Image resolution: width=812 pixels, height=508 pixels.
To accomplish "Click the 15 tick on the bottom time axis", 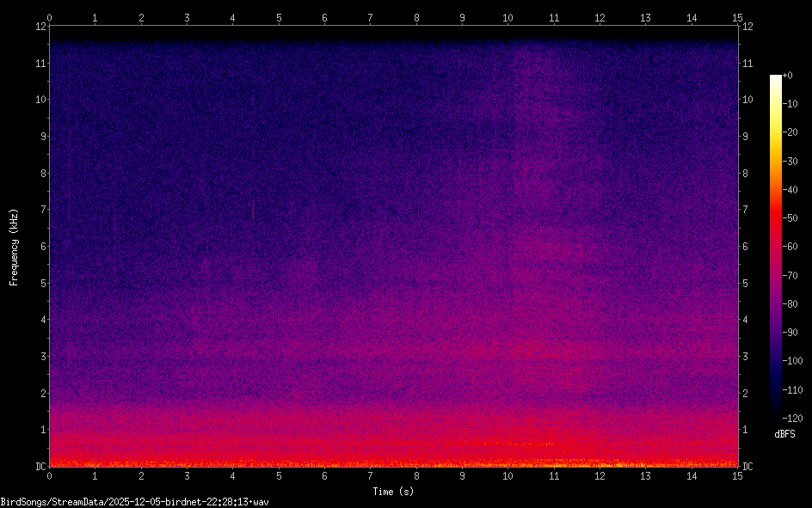I will pyautogui.click(x=737, y=475).
